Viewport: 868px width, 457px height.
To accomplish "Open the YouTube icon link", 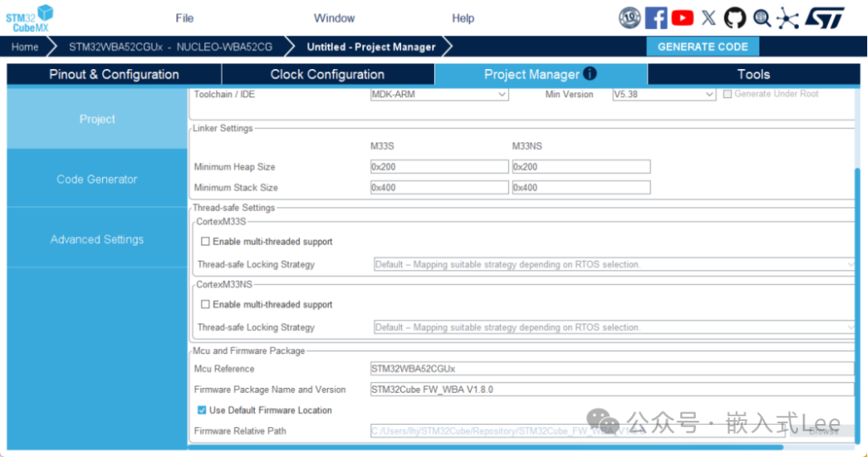I will [x=682, y=18].
